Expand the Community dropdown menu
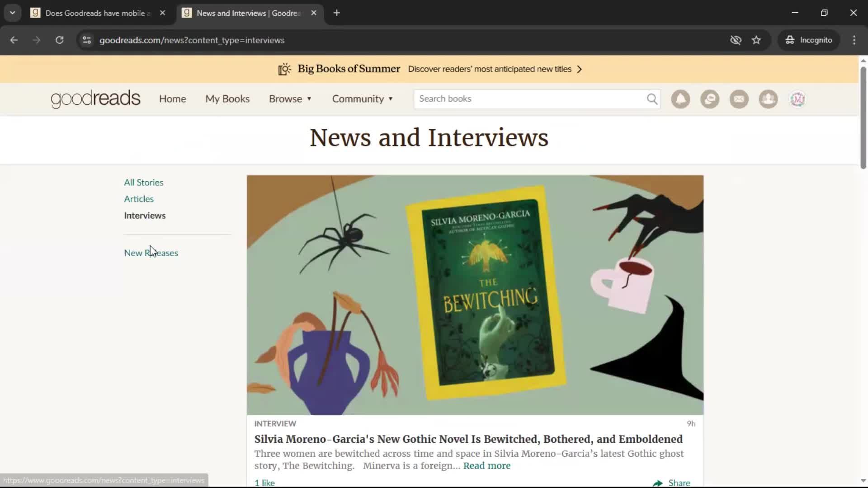This screenshot has height=488, width=868. 363,99
